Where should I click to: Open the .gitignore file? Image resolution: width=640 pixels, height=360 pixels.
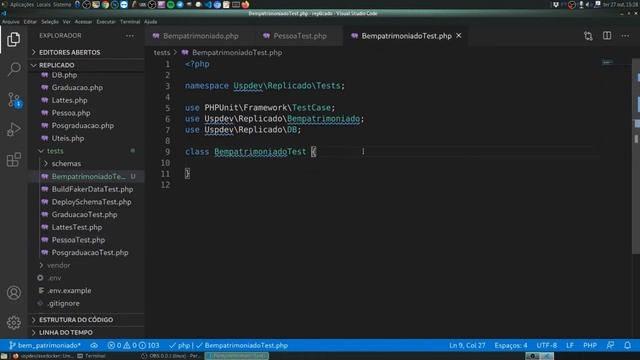86,303
